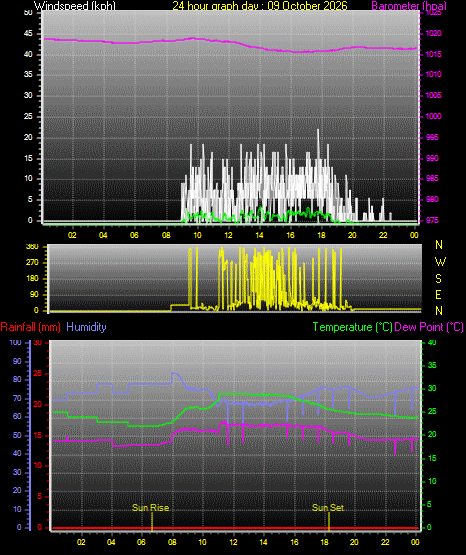Click the red 20 rainfall axis value

38,404
